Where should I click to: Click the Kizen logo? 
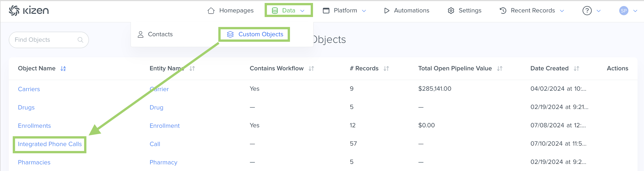[29, 10]
